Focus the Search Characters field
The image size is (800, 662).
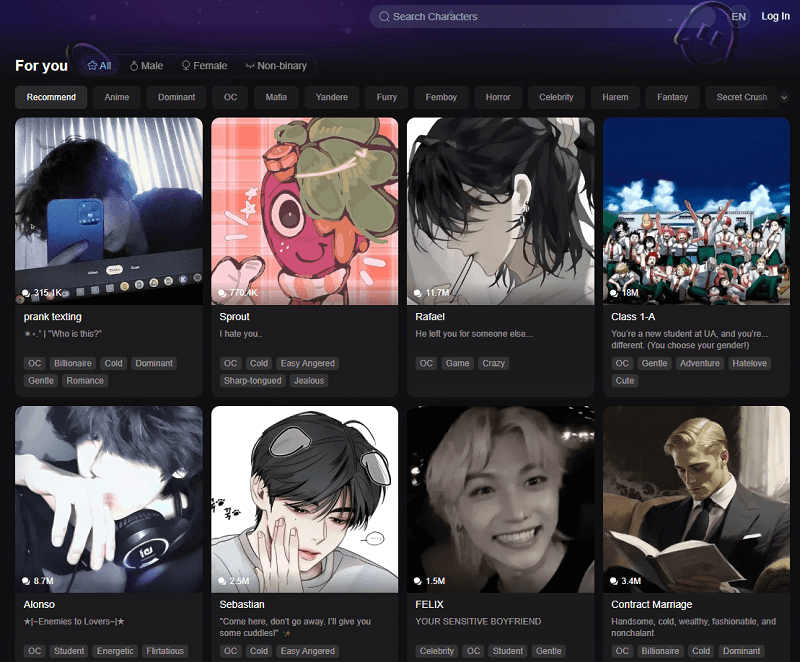pos(541,17)
